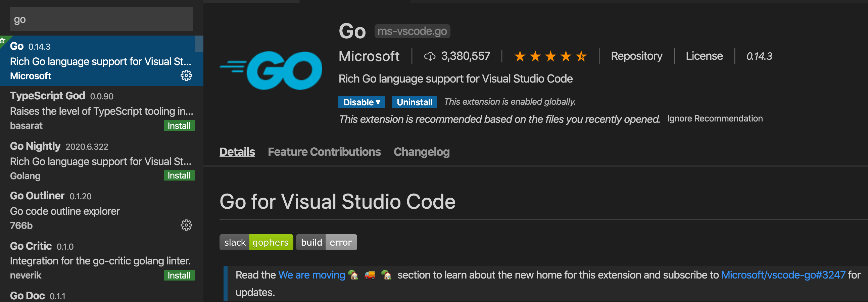868x302 pixels.
Task: Click Ignore Recommendation link
Action: (x=715, y=118)
